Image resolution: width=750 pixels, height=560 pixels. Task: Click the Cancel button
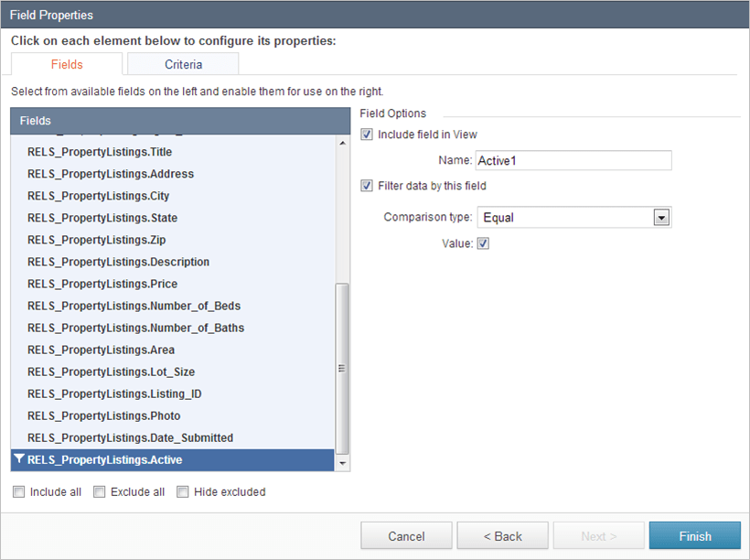pos(406,535)
